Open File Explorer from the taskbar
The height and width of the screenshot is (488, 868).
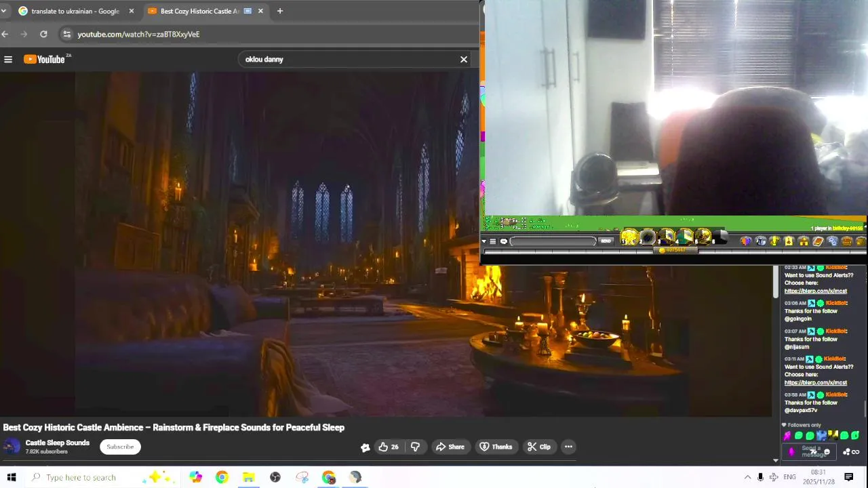pyautogui.click(x=249, y=477)
